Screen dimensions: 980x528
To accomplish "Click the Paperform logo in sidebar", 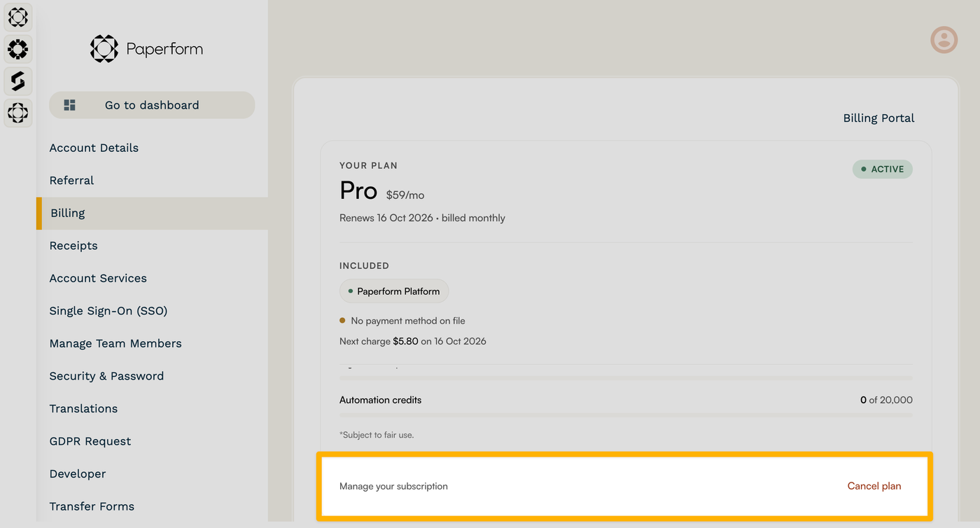I will click(x=146, y=49).
